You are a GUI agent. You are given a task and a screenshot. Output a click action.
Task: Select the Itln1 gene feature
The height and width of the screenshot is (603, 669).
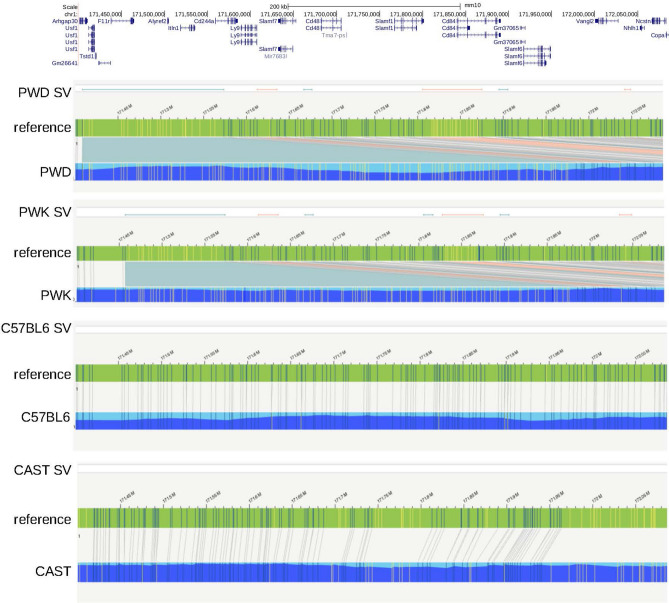(174, 28)
